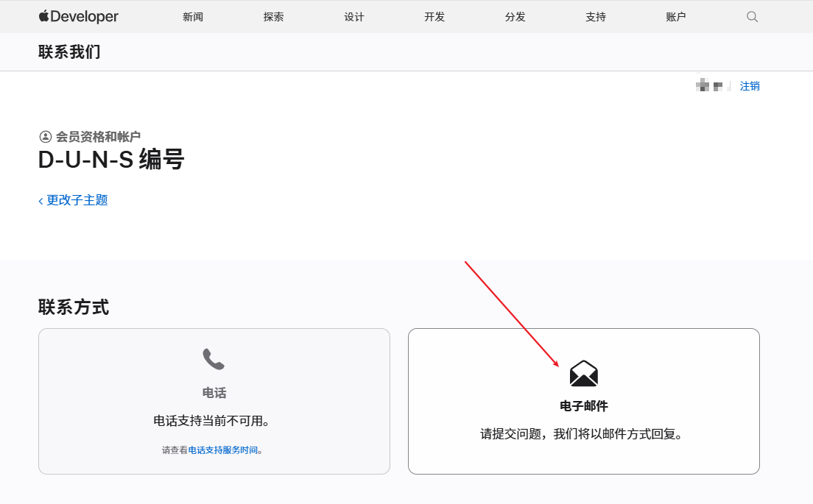Select 设计 in the top navigation
This screenshot has height=504, width=813.
(x=354, y=16)
